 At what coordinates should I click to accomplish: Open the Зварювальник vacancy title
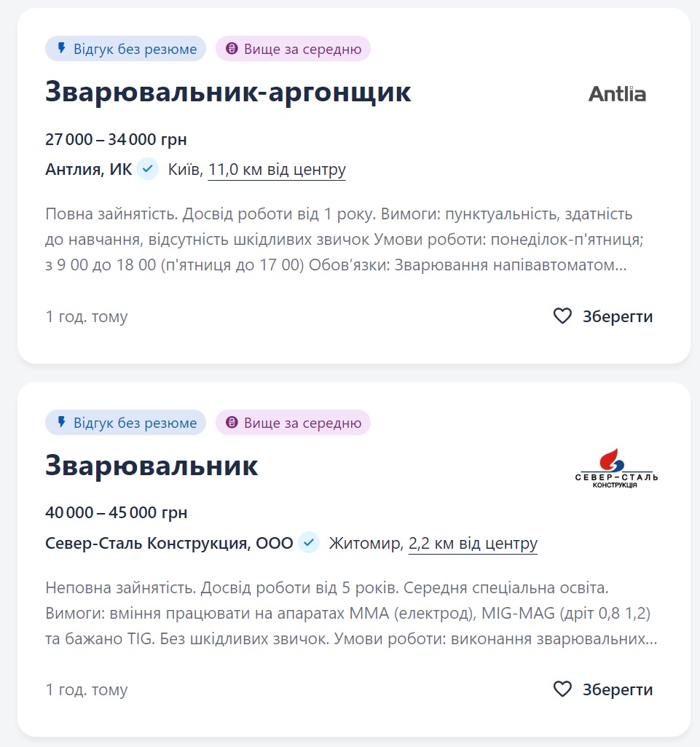pos(151,466)
